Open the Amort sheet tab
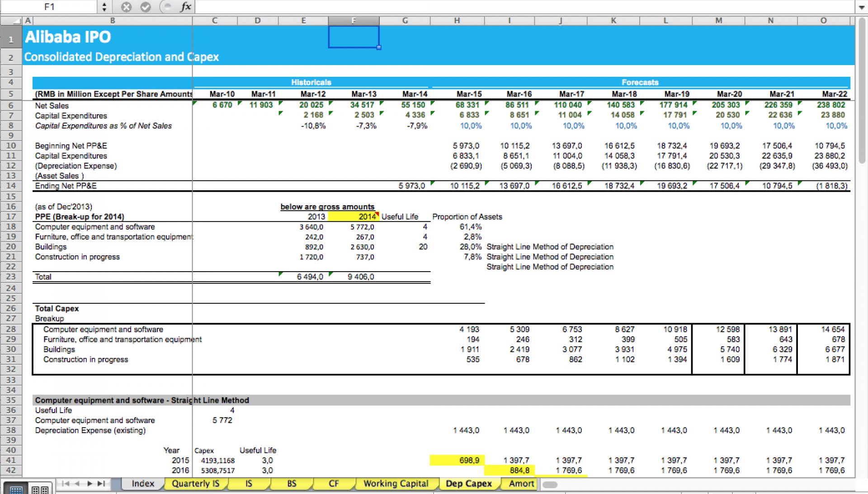Screen dimensions: 868x494 [x=521, y=484]
